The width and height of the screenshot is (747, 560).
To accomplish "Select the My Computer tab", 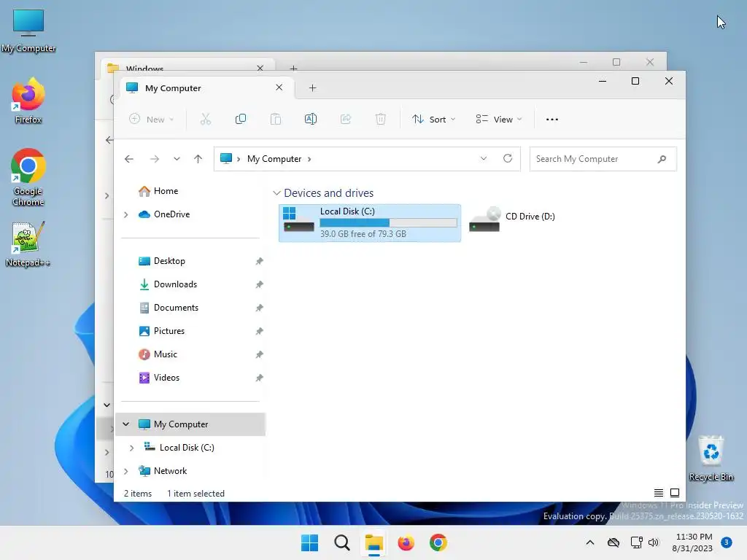I will click(205, 88).
